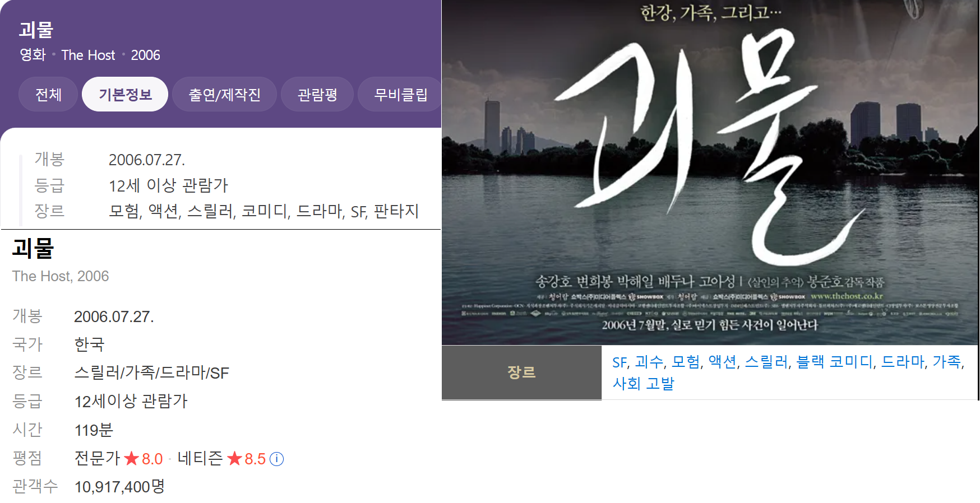Click the netizen score 8.5

point(255,459)
